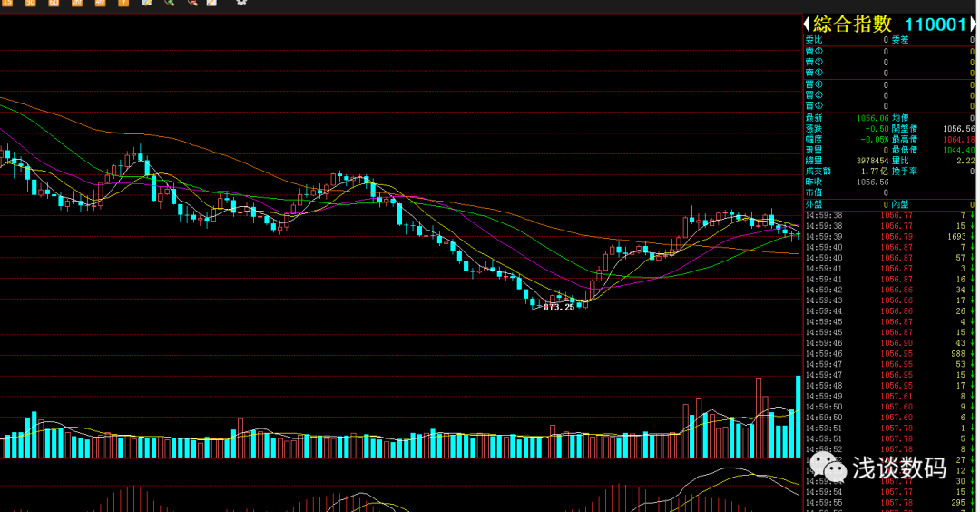Select the tick row with volume 988

(x=890, y=354)
